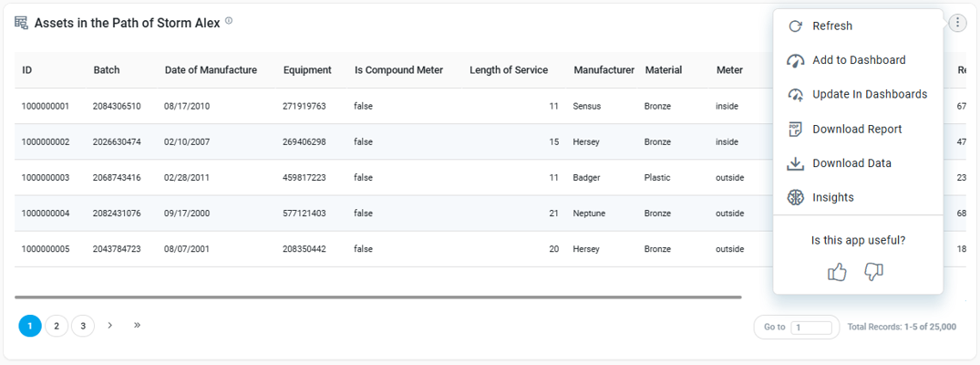Click manufacture date 02/10/2007
The image size is (980, 365).
point(187,142)
